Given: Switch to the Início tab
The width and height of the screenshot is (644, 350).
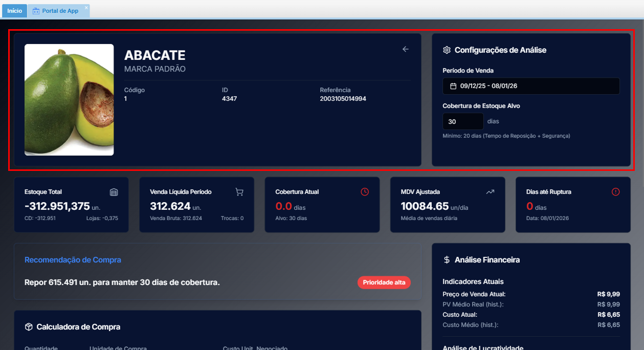Looking at the screenshot, I should coord(14,11).
